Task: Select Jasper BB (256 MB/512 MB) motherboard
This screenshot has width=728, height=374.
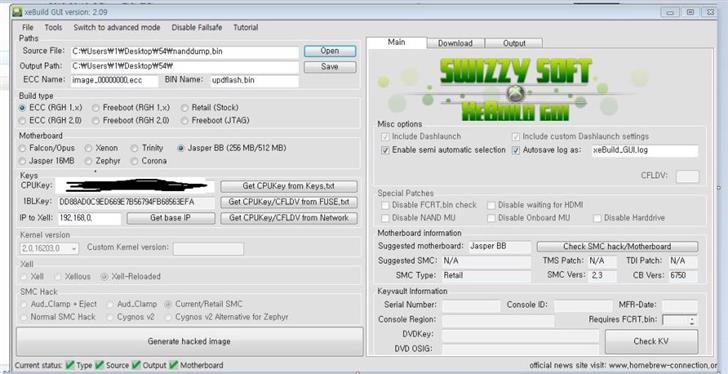Action: (x=232, y=148)
